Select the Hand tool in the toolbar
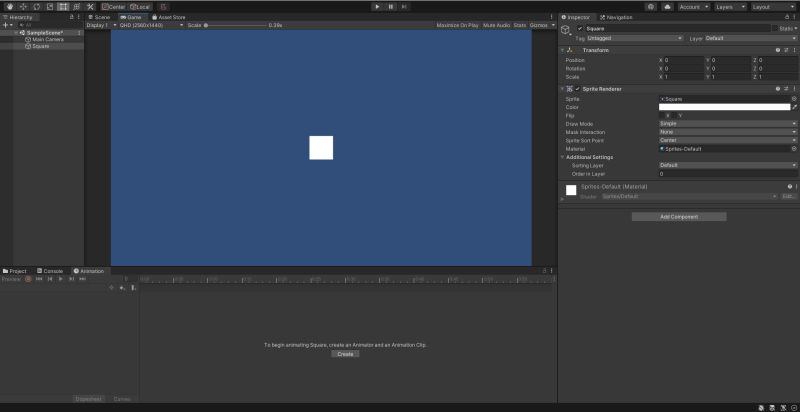This screenshot has width=800, height=412. (x=10, y=7)
